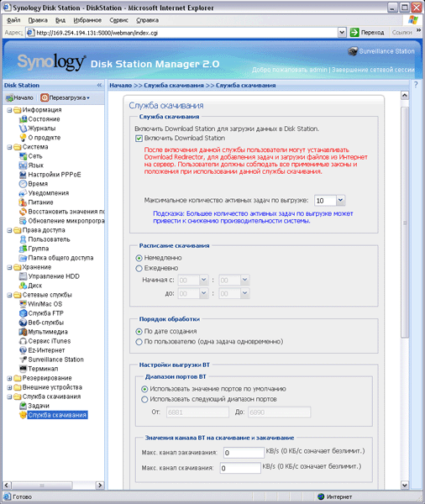425x504 pixels.
Task: Open the Уведомления notification icon
Action: tap(23, 193)
